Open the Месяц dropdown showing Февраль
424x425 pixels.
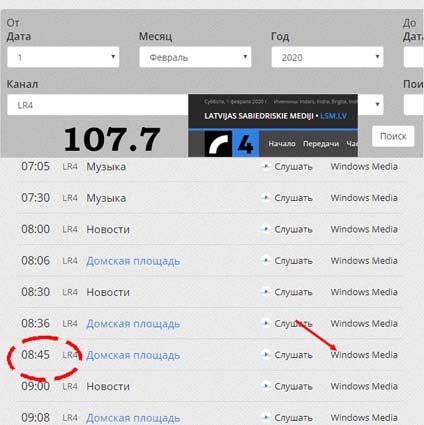click(195, 57)
